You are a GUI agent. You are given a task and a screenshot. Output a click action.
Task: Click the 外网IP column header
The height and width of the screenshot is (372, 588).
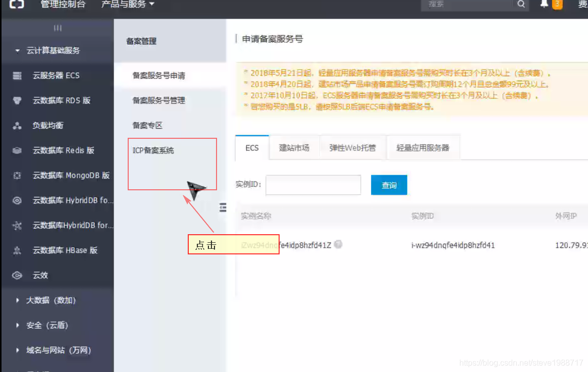coord(566,216)
